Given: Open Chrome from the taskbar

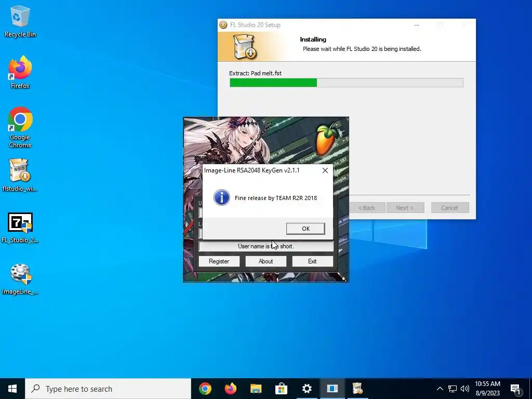Looking at the screenshot, I should pyautogui.click(x=205, y=389).
